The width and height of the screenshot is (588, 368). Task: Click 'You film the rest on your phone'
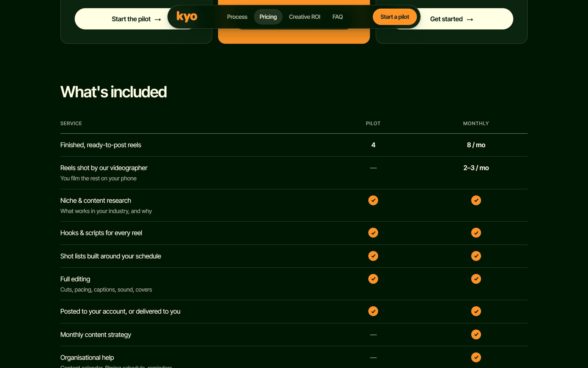pos(98,178)
